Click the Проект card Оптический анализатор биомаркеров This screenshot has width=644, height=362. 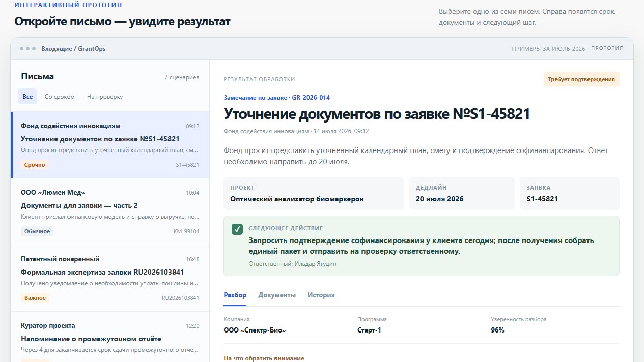point(314,193)
